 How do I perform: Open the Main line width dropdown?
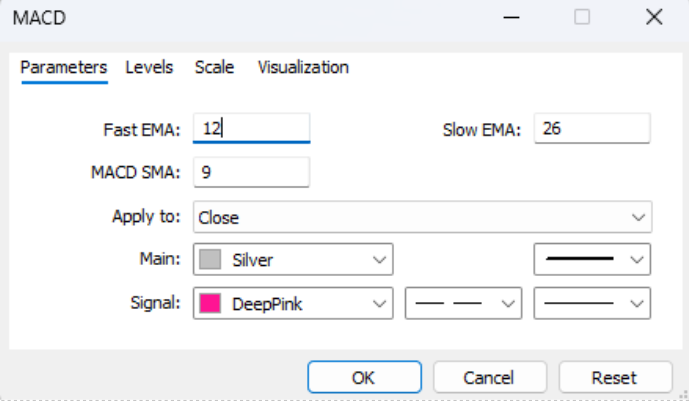[593, 260]
